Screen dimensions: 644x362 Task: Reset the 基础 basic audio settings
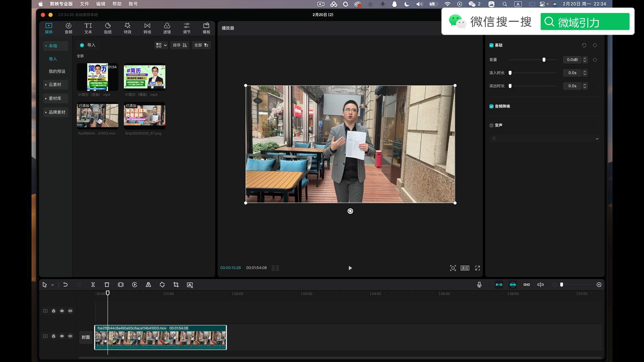click(584, 45)
